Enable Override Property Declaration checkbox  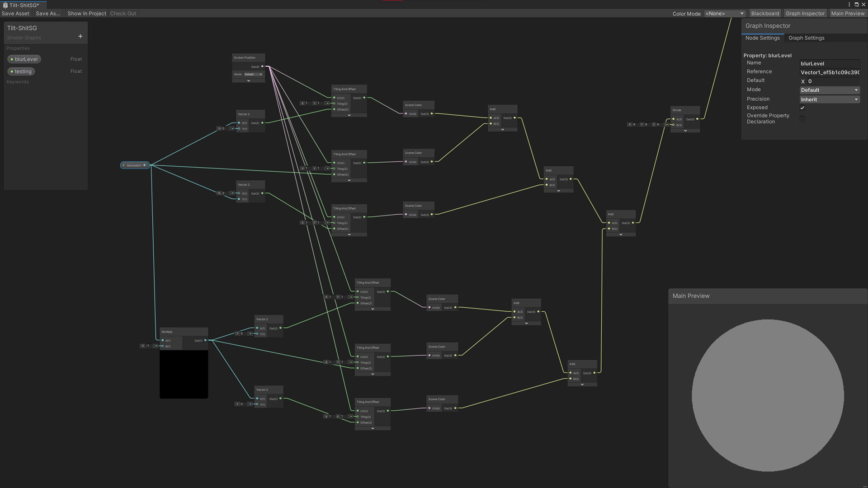[x=802, y=119]
